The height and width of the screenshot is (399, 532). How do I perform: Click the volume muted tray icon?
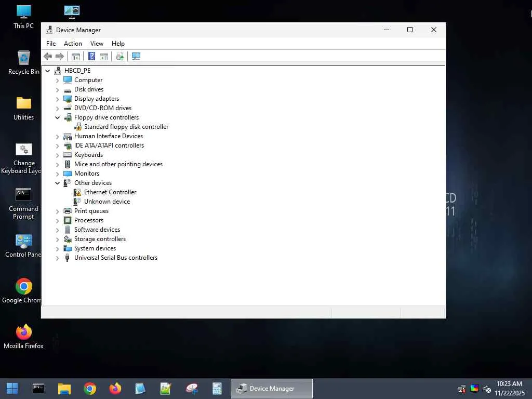(x=487, y=389)
